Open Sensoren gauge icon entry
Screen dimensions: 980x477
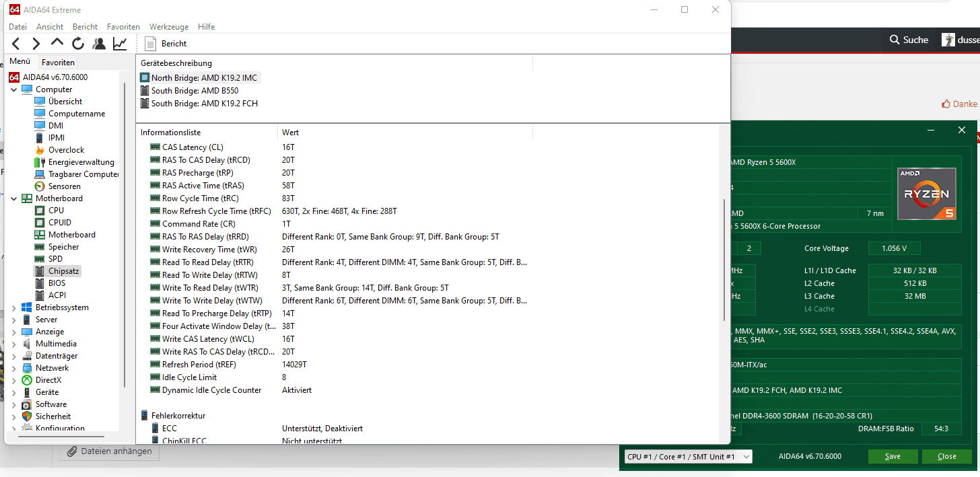click(64, 186)
